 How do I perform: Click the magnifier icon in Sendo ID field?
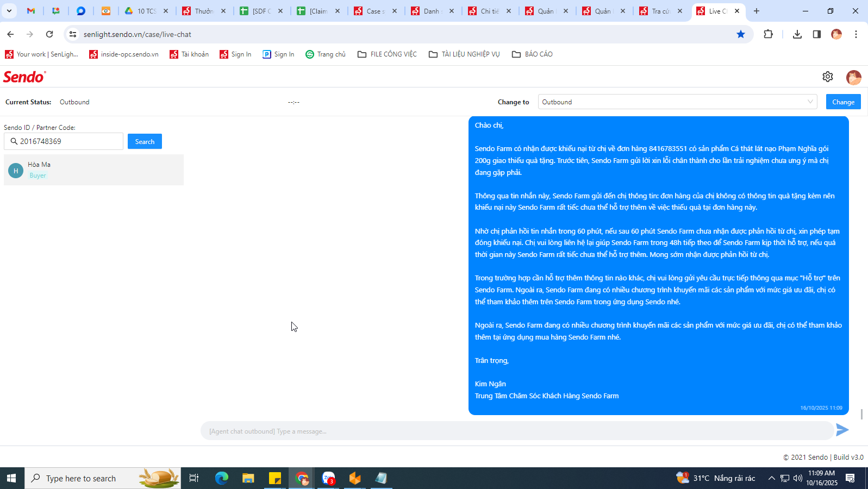click(x=14, y=141)
